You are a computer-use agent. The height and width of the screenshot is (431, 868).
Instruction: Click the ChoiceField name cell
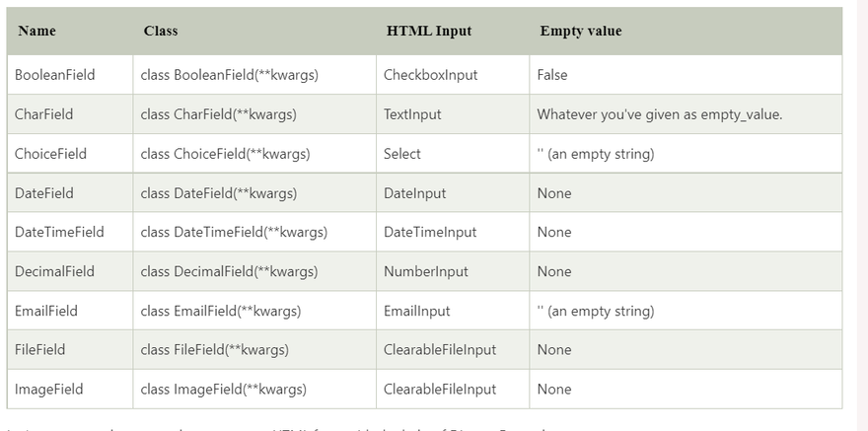pos(51,154)
